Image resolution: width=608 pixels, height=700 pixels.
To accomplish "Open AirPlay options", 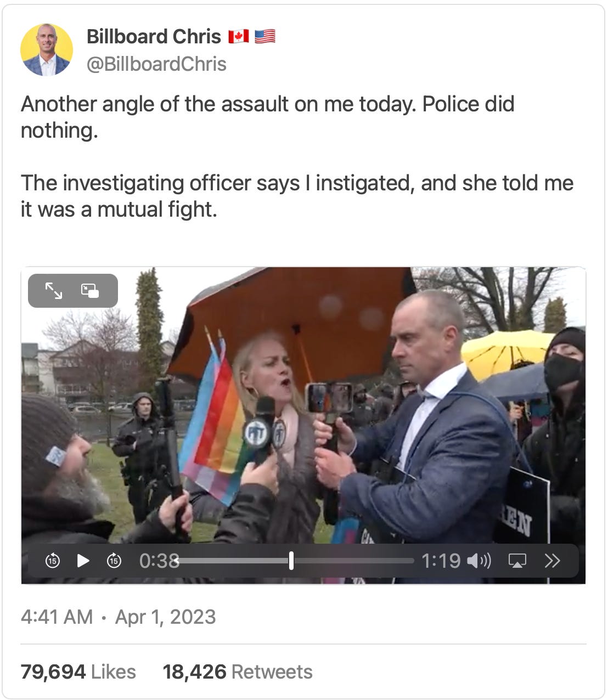I will click(517, 561).
